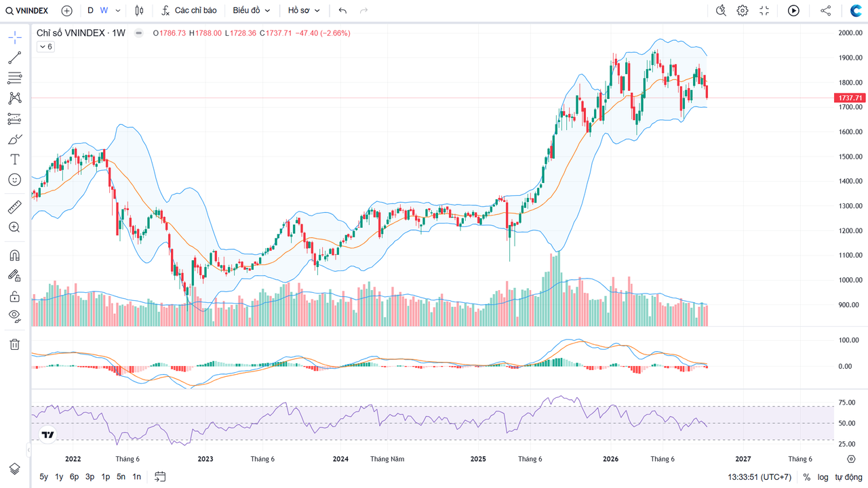Toggle lock all drawing tools
The height and width of the screenshot is (488, 868).
pyautogui.click(x=14, y=296)
